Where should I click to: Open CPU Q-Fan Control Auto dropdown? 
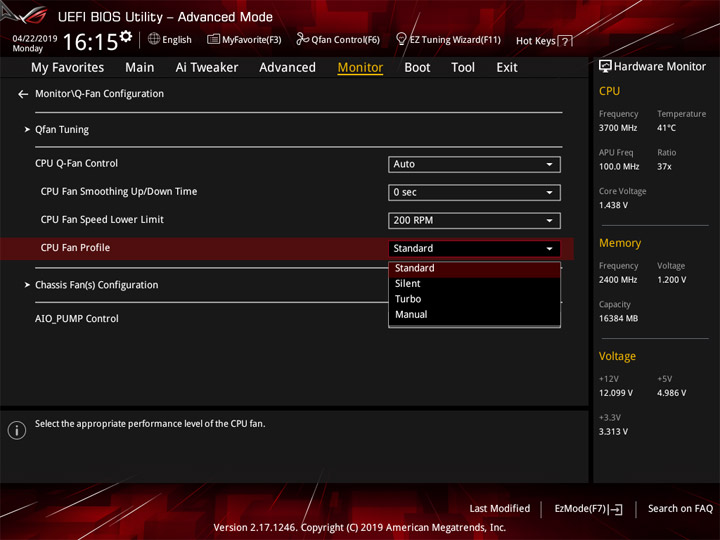(x=474, y=164)
